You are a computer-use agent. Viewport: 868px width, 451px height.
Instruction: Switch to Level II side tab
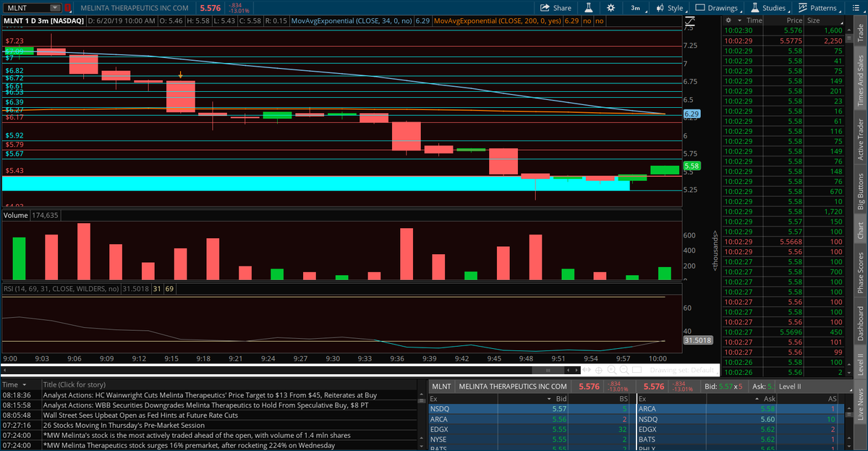click(860, 363)
